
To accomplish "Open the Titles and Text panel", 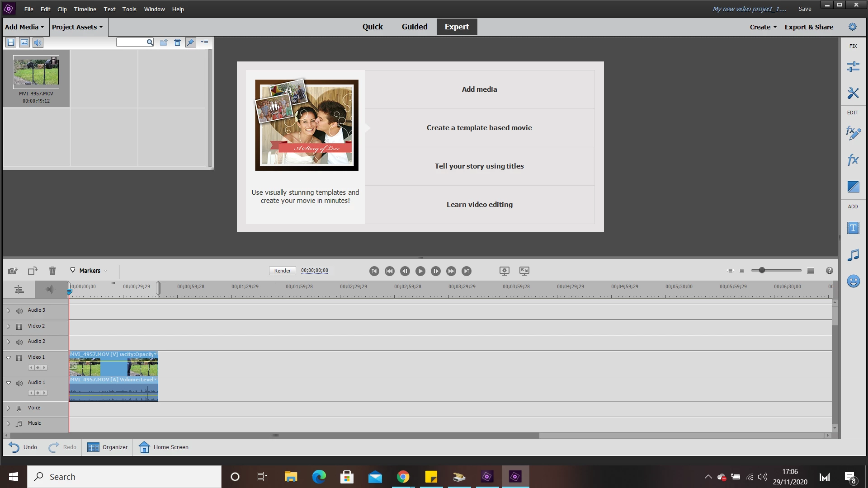I will click(853, 228).
